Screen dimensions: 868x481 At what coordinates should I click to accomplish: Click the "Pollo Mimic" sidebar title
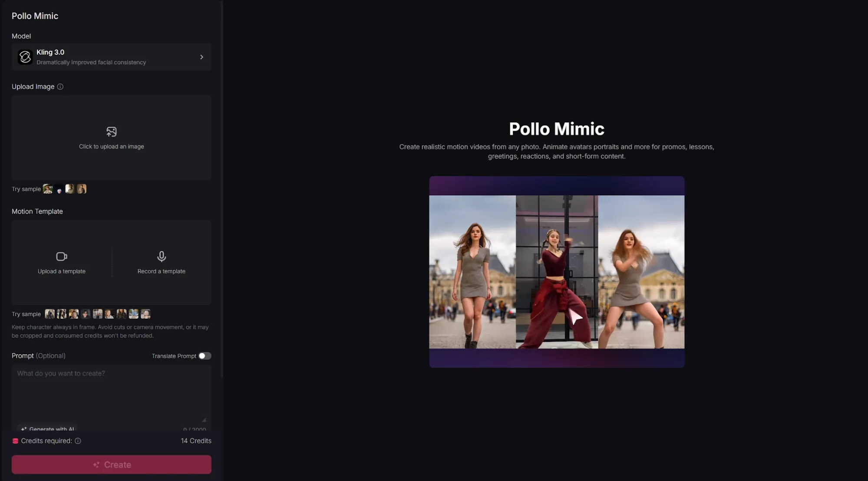click(x=35, y=16)
